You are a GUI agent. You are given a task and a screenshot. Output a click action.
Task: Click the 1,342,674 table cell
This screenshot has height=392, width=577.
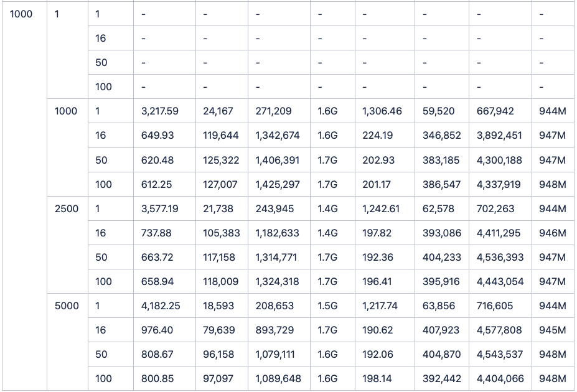(278, 136)
